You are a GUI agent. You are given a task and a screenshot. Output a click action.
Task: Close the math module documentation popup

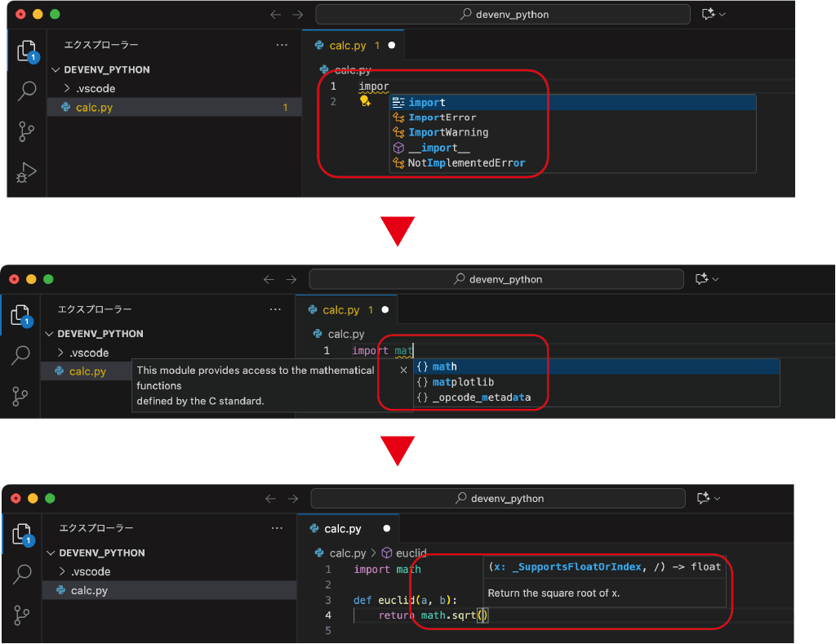[x=403, y=370]
